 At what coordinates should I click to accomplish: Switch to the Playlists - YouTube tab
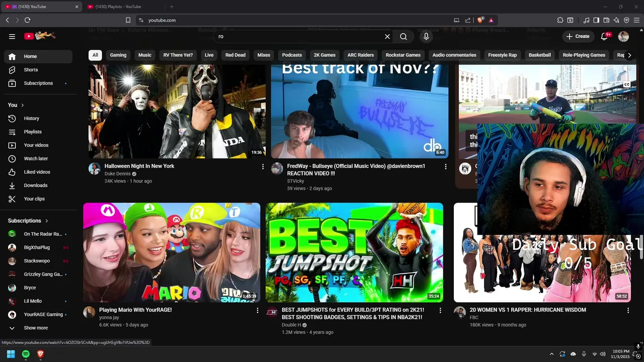pos(123,7)
